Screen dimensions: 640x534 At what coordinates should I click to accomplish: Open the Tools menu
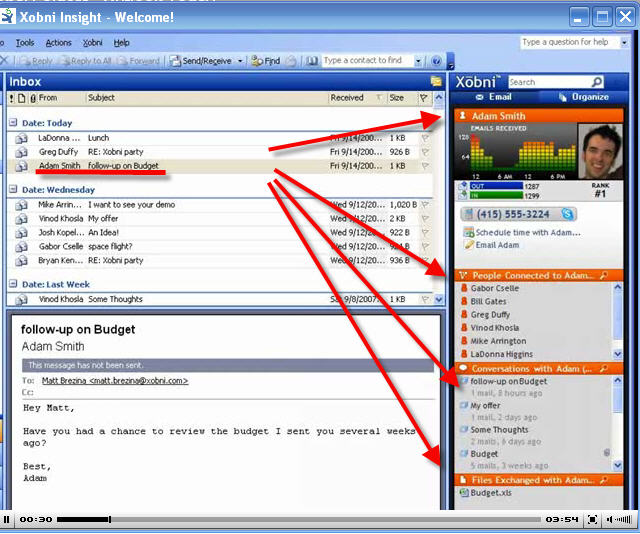click(x=25, y=42)
